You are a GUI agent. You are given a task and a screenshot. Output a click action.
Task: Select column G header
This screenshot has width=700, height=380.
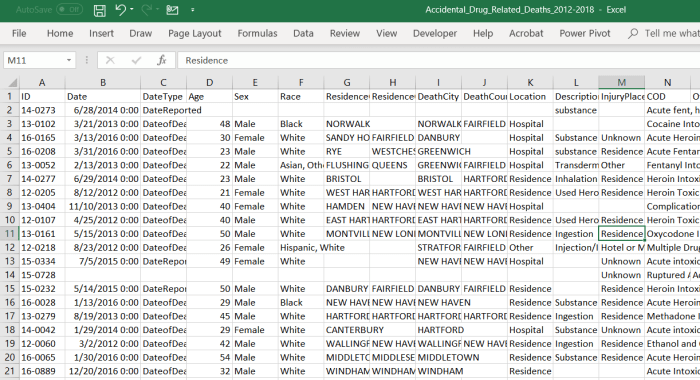point(347,83)
